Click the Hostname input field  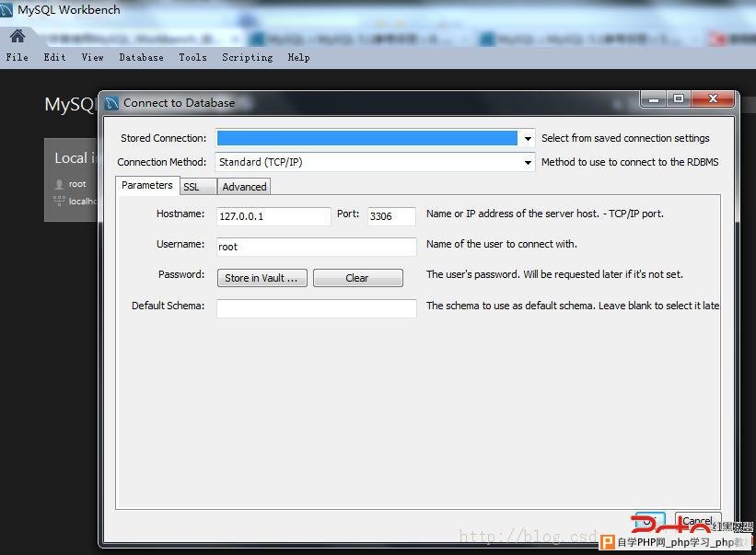(273, 216)
